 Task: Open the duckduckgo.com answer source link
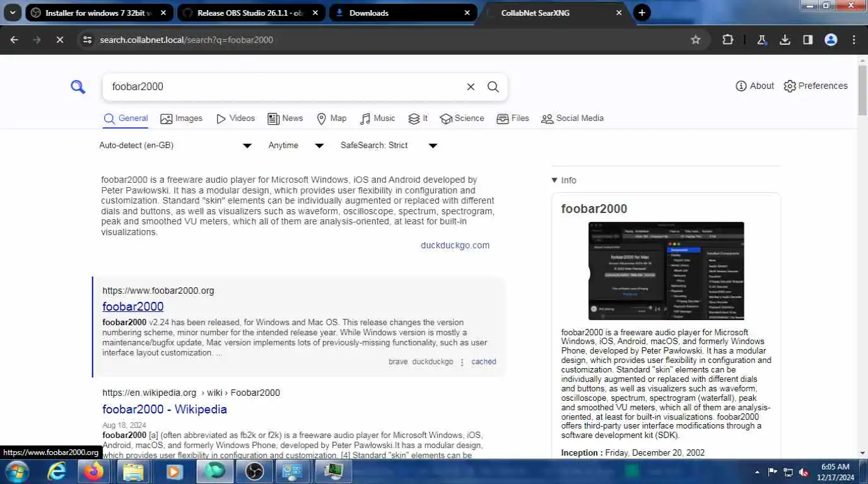(455, 245)
